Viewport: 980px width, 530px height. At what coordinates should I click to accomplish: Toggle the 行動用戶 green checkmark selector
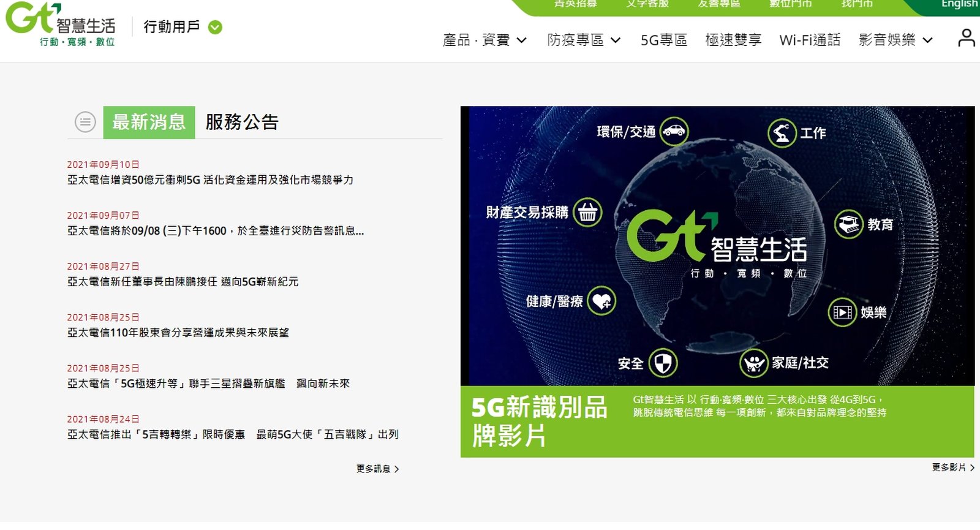[215, 27]
